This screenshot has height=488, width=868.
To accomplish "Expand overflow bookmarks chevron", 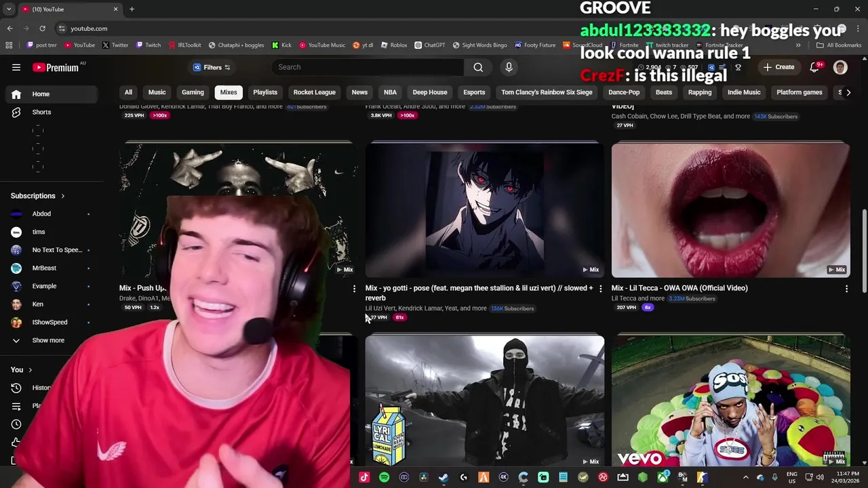I will click(798, 45).
